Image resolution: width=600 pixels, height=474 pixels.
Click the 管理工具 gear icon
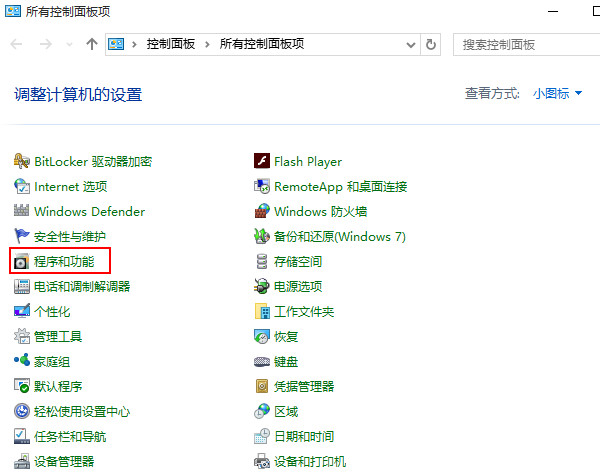tap(21, 336)
